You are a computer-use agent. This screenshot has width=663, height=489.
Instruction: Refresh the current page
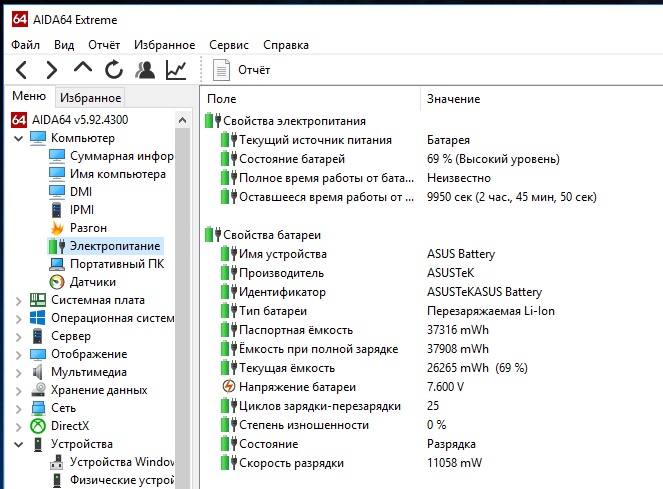click(114, 70)
